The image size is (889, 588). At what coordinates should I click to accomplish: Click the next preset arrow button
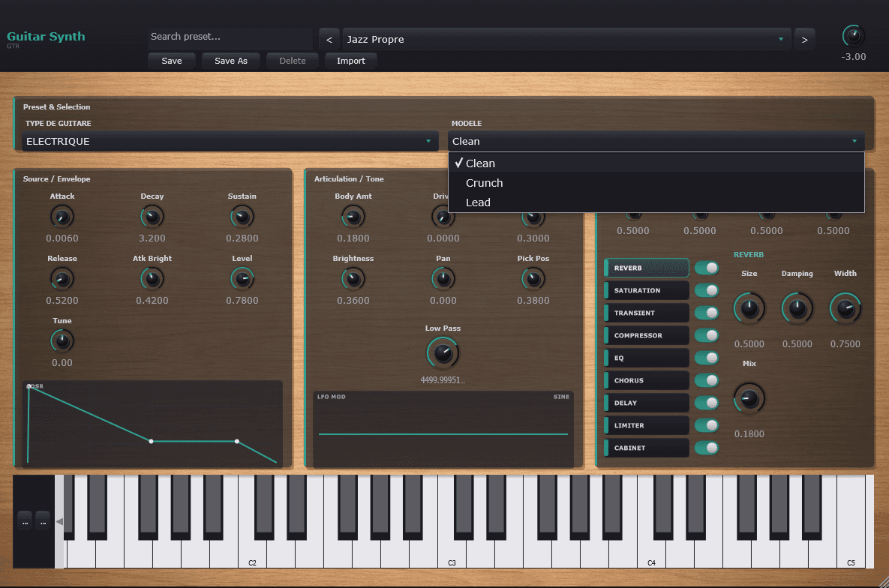click(x=804, y=40)
